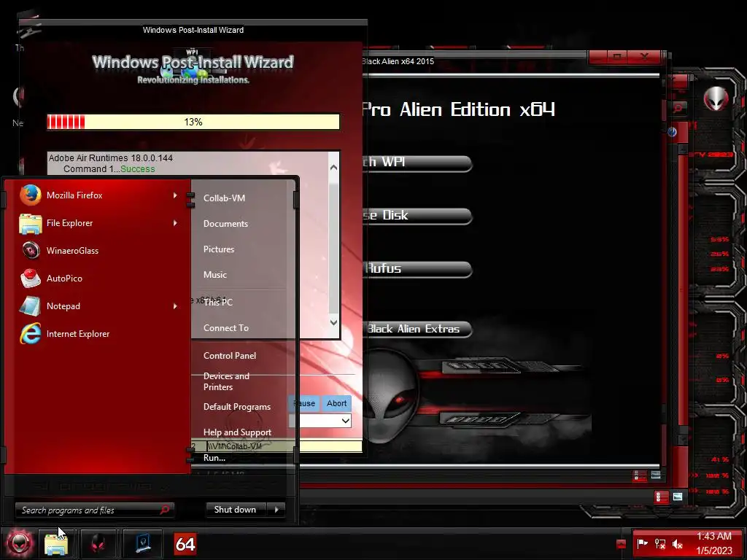The width and height of the screenshot is (747, 560).
Task: Click the Action Center flag tray icon
Action: (642, 543)
